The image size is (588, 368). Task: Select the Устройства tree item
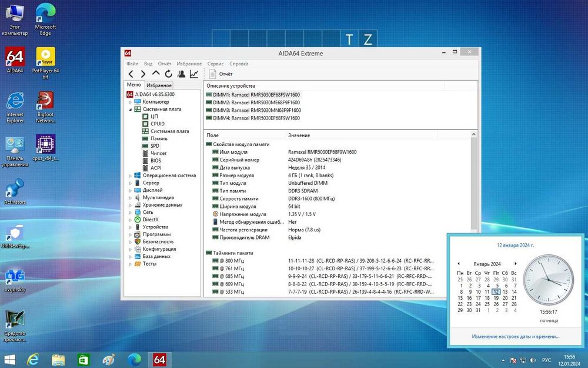(155, 227)
